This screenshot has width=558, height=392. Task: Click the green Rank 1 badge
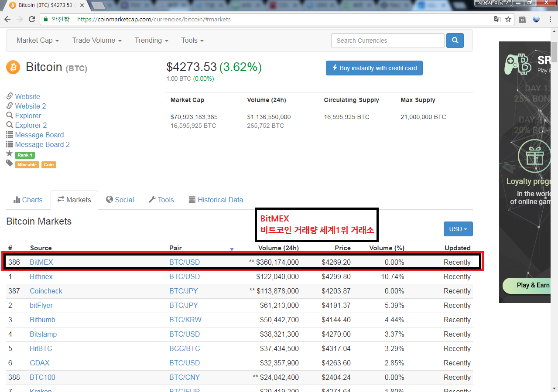[24, 155]
